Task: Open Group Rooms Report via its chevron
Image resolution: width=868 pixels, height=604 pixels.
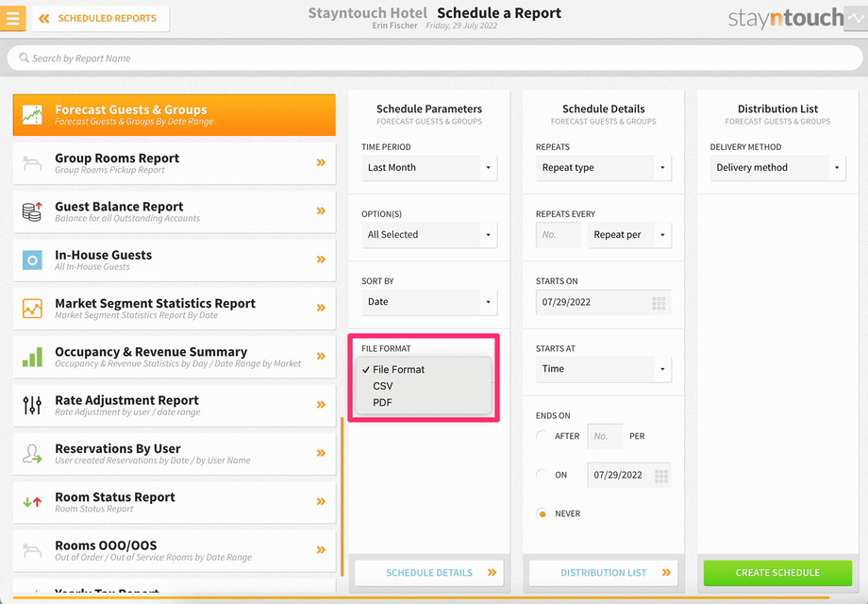Action: (321, 162)
